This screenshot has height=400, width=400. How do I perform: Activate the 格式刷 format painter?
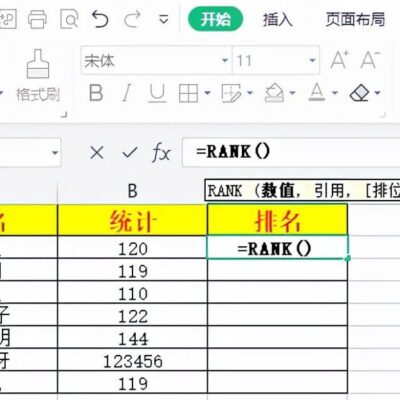coord(38,76)
